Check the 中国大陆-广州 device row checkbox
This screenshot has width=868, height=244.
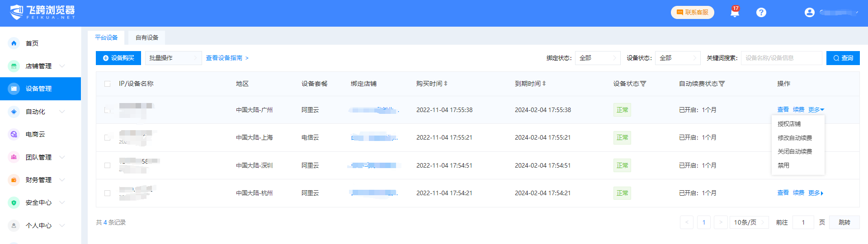point(107,110)
